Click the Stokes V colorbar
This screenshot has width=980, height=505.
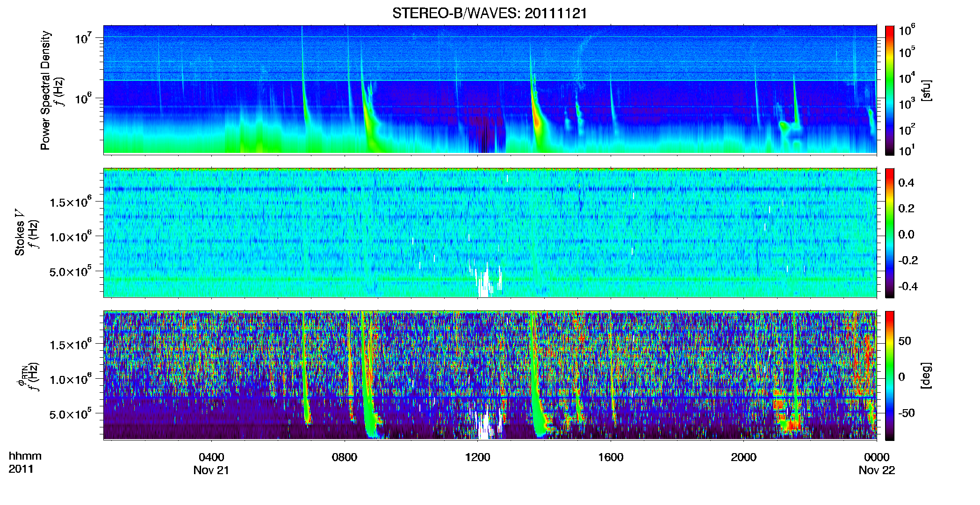pos(890,233)
